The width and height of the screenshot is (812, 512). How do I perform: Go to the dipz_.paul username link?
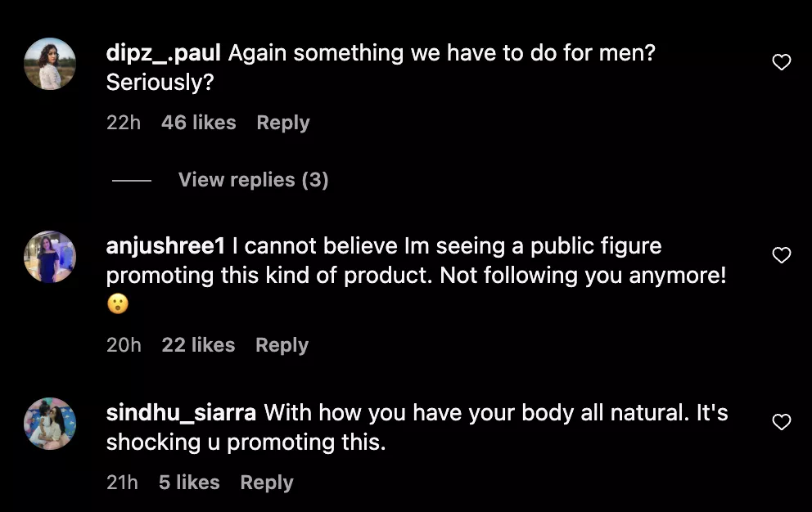point(164,53)
